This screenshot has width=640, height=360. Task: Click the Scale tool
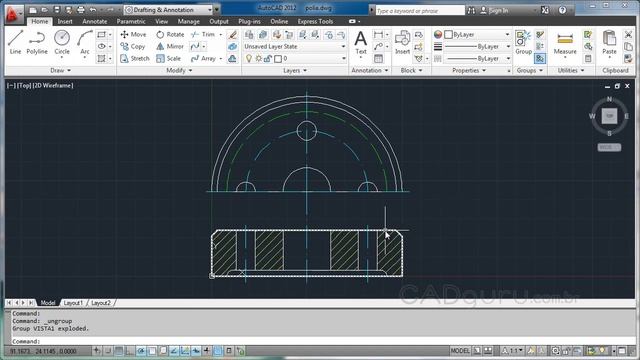click(x=169, y=58)
